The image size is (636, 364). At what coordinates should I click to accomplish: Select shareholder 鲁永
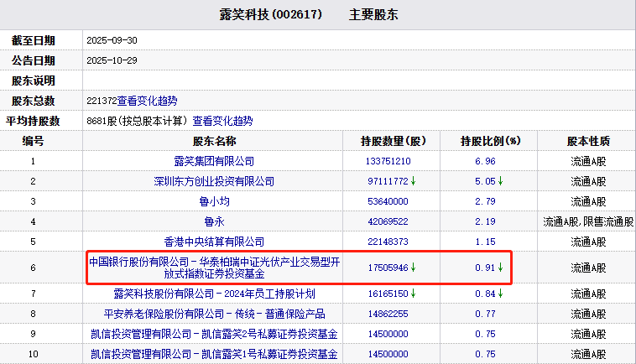coord(214,221)
